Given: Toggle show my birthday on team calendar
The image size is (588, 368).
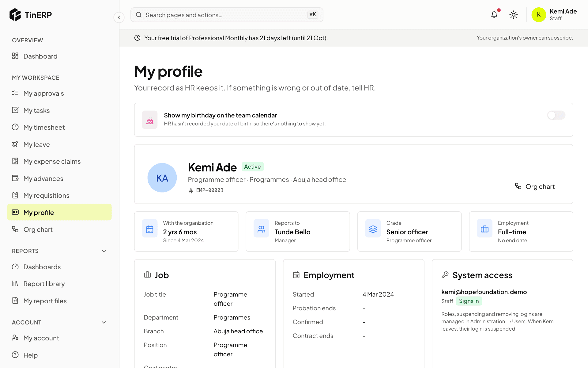Looking at the screenshot, I should point(556,115).
